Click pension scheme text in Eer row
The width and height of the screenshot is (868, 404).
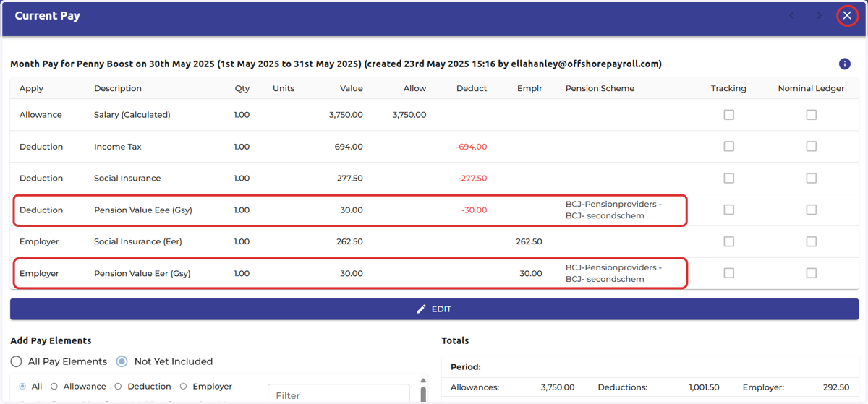[613, 273]
